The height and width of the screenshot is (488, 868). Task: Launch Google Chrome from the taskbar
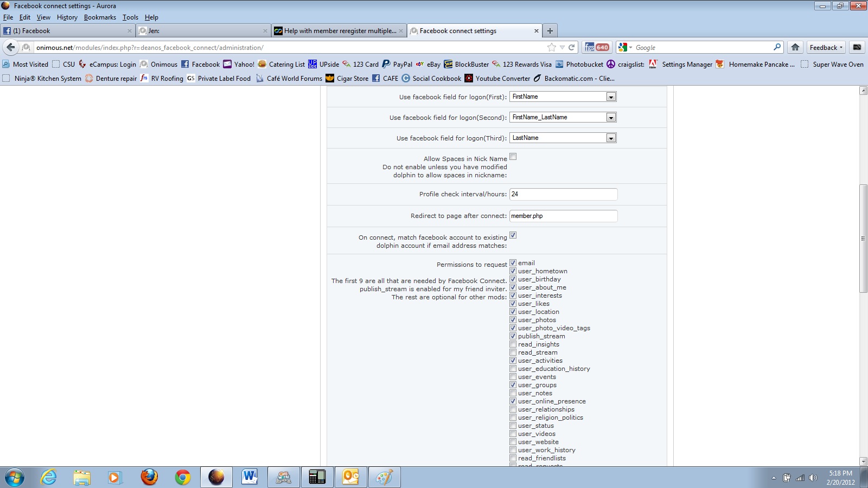coord(183,477)
